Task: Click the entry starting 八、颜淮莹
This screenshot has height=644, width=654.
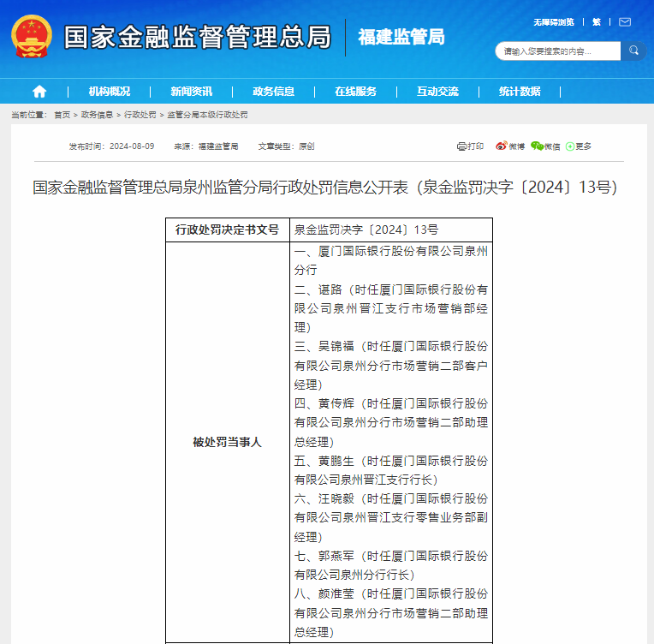Action: point(391,613)
